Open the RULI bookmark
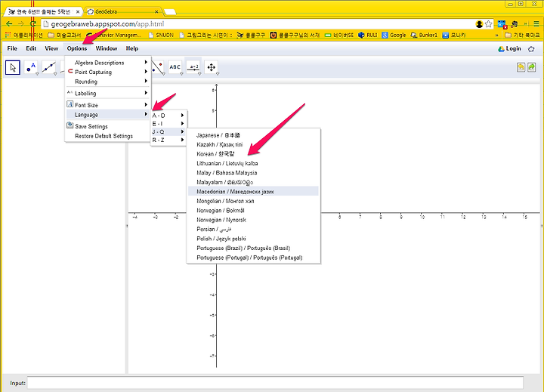 368,35
